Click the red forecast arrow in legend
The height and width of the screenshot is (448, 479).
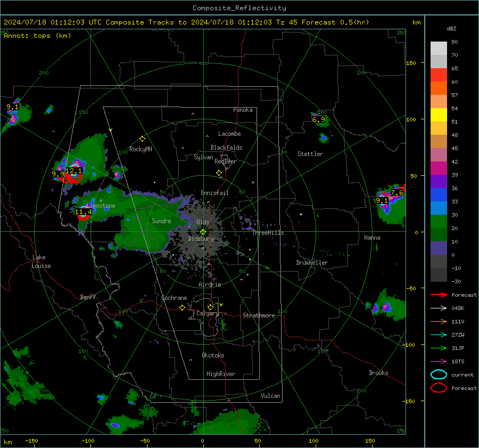click(439, 295)
